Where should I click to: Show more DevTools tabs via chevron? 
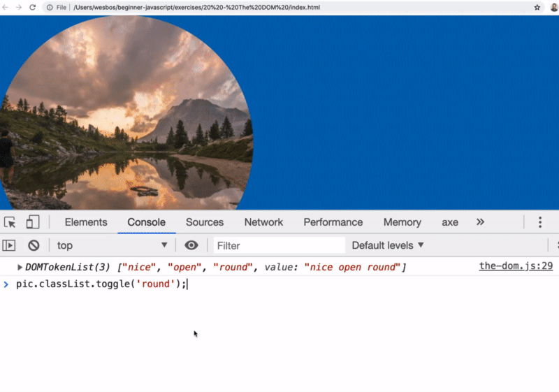tap(480, 222)
